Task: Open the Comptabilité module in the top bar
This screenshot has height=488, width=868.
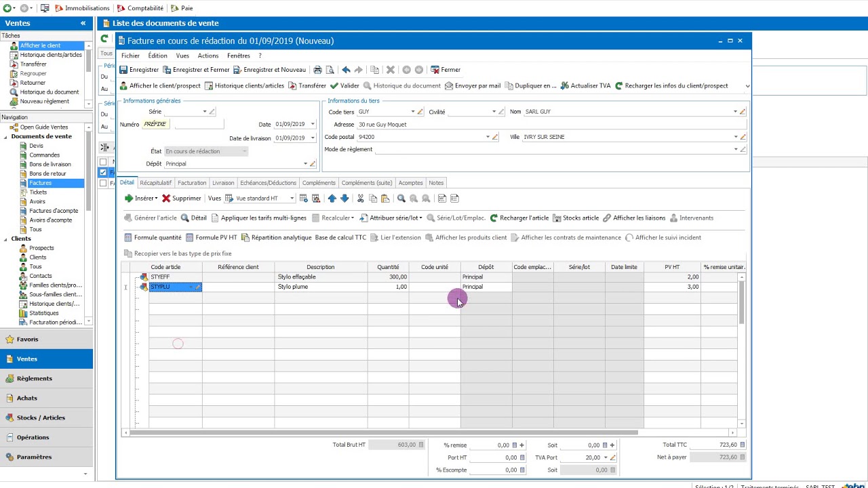Action: point(140,8)
